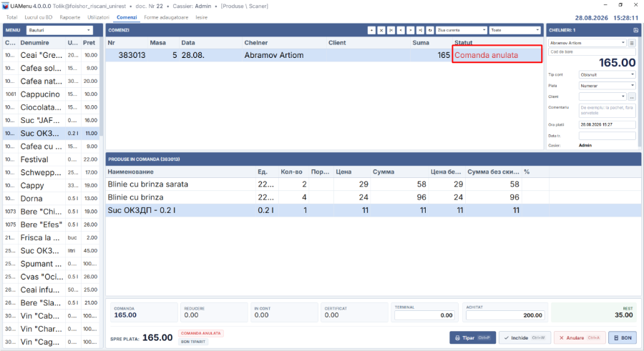
Task: Switch to the Utilizatori menu tab
Action: (x=98, y=17)
